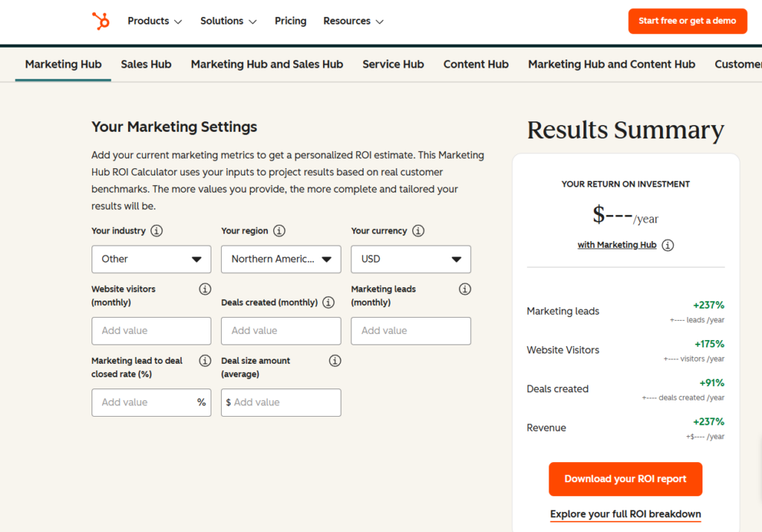Switch to Marketing Hub and Content Hub tab
Screen dimensions: 762x532
pyautogui.click(x=612, y=64)
